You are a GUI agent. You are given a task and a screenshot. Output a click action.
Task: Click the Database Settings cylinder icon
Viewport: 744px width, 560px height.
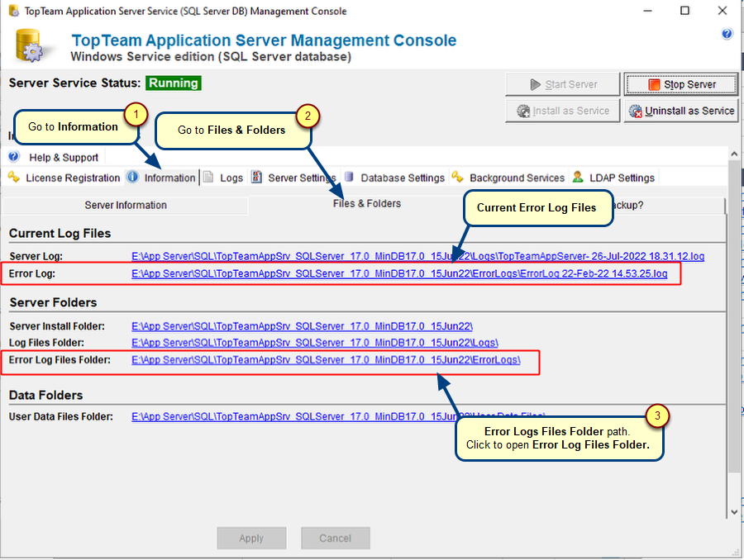click(349, 178)
